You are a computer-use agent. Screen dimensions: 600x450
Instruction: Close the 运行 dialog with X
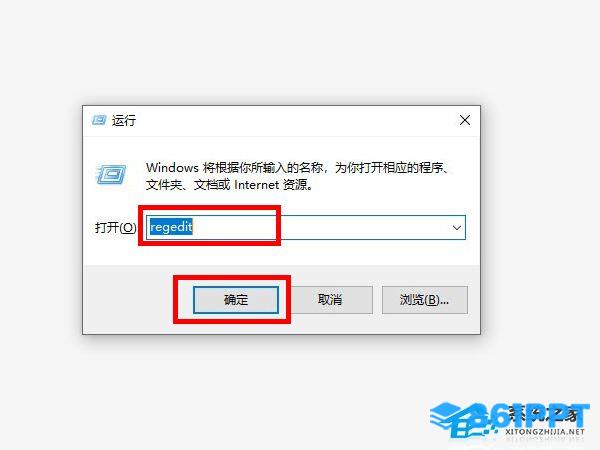[x=465, y=120]
